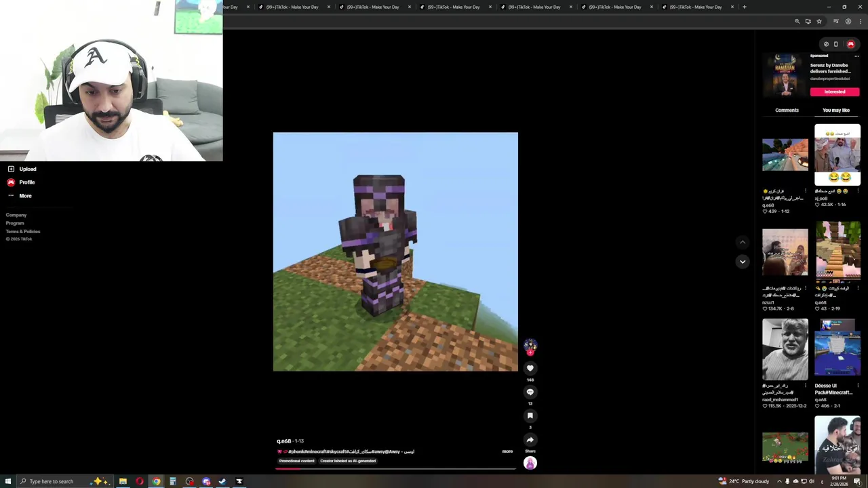This screenshot has width=868, height=488.
Task: Open Serenz by Danube ad thumbnail
Action: (x=785, y=77)
